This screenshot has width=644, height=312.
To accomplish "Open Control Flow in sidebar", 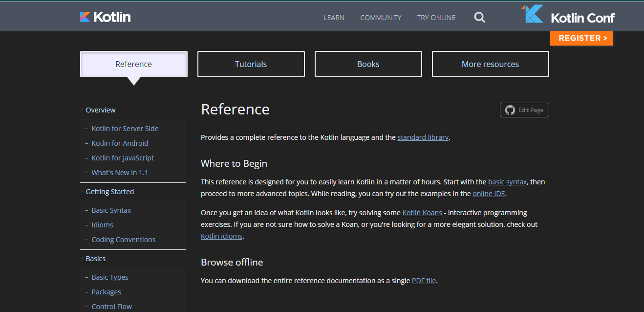I will [112, 307].
